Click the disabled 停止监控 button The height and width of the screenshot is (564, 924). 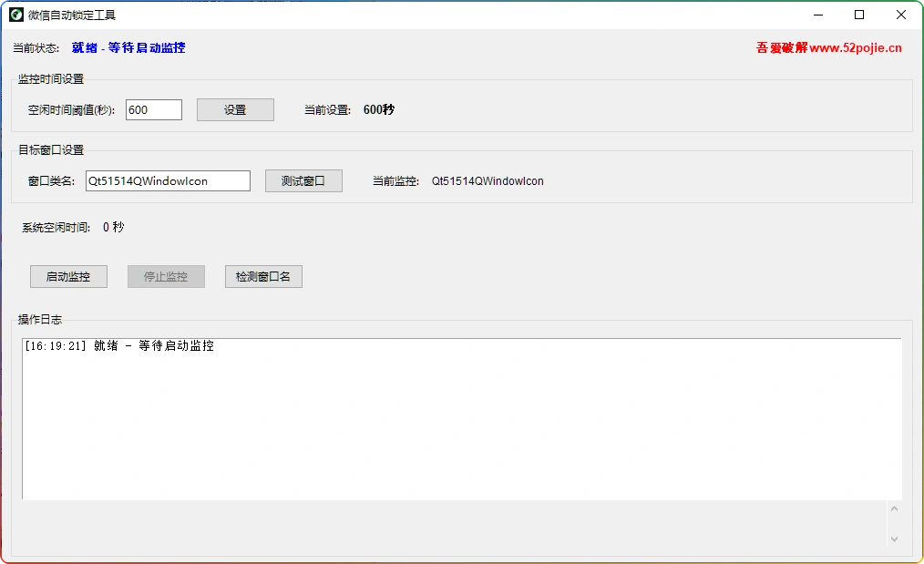pyautogui.click(x=166, y=276)
